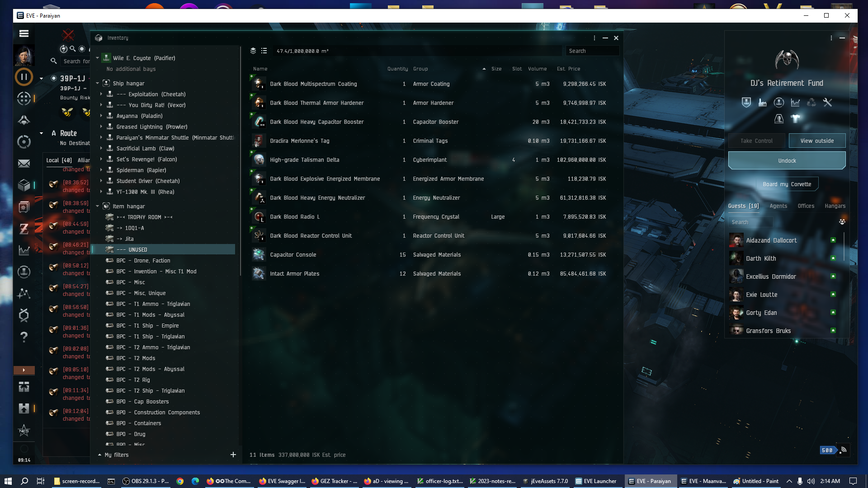Open EVE Launcher from the taskbar
This screenshot has height=488, width=868.
pyautogui.click(x=595, y=481)
